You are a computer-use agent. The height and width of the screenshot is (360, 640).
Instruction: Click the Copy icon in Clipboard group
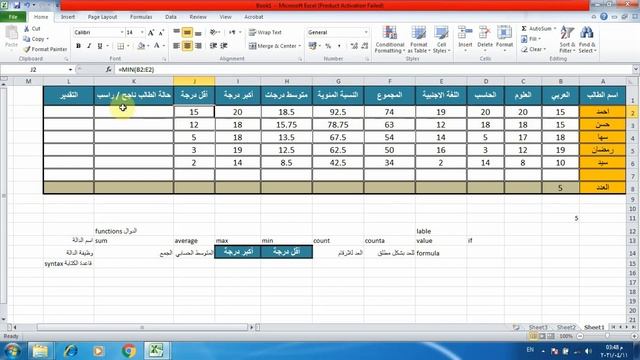click(x=27, y=39)
